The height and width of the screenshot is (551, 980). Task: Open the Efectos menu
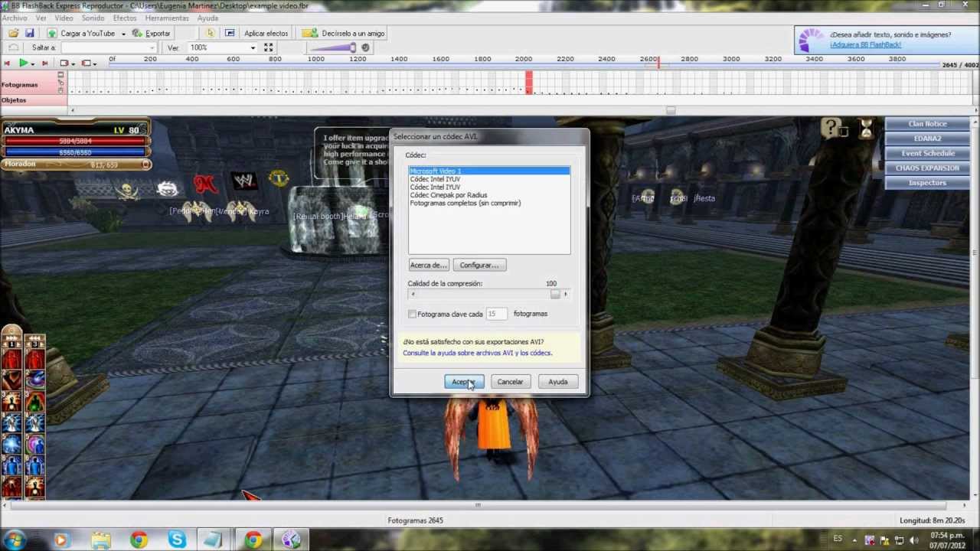125,18
